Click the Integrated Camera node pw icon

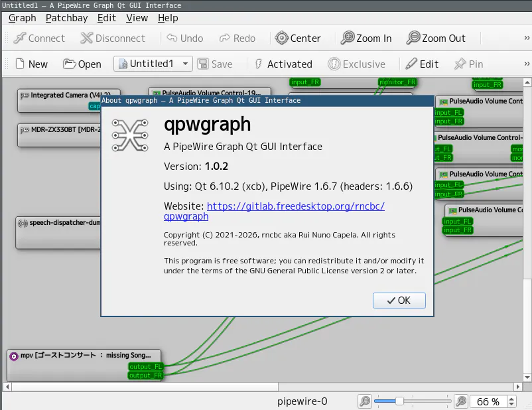tap(25, 96)
